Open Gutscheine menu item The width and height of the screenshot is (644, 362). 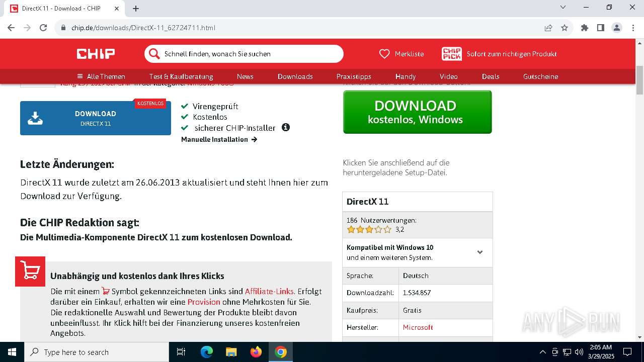541,76
